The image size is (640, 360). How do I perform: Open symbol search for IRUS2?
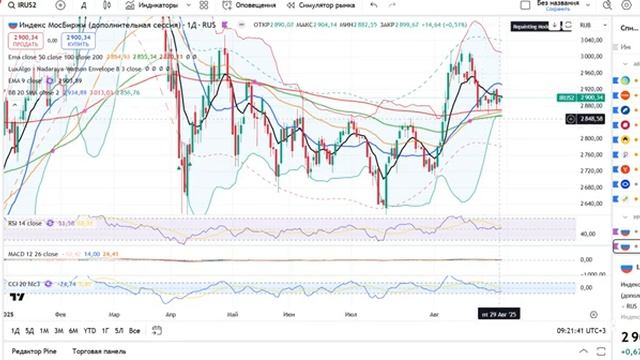[23, 5]
